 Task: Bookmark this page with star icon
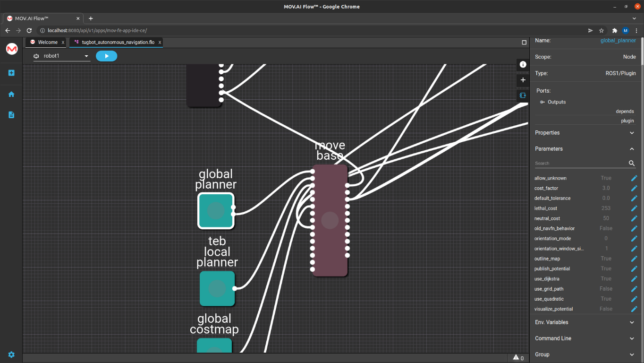tap(602, 30)
